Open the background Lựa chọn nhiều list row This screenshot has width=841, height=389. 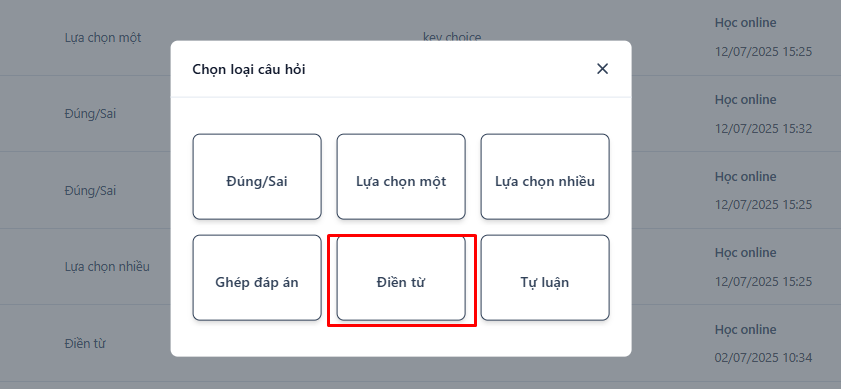click(x=420, y=267)
